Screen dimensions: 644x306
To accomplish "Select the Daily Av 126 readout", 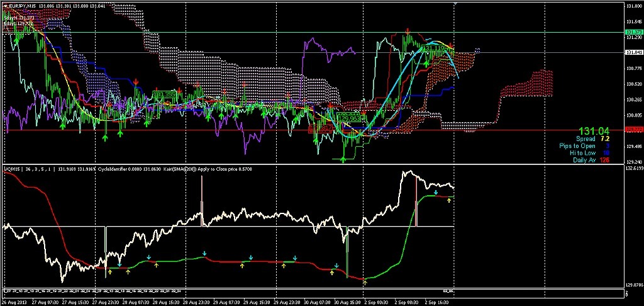I will 591,160.
